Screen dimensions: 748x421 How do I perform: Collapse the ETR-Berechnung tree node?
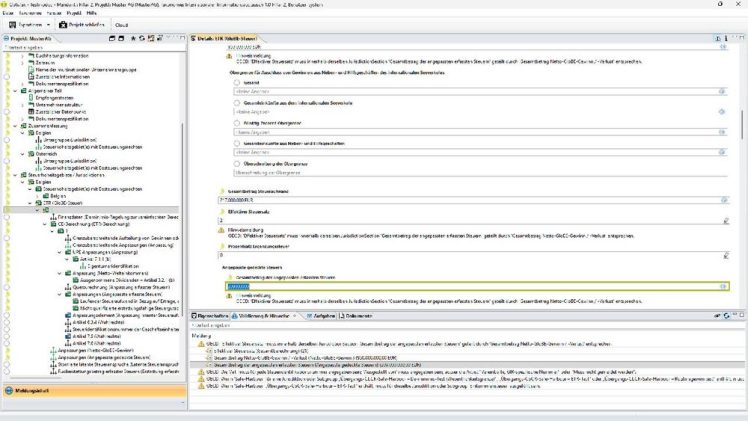click(45, 224)
